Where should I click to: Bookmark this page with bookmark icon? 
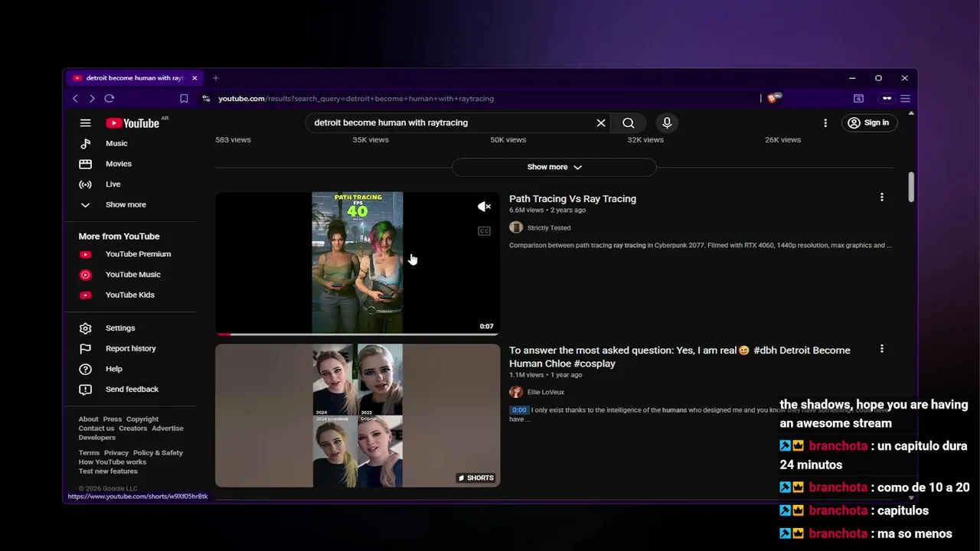click(184, 99)
